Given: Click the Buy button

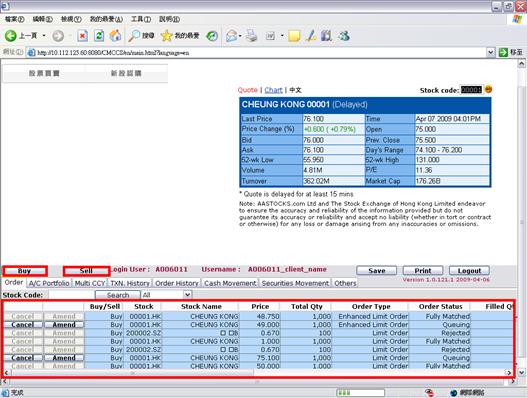Looking at the screenshot, I should pos(25,271).
